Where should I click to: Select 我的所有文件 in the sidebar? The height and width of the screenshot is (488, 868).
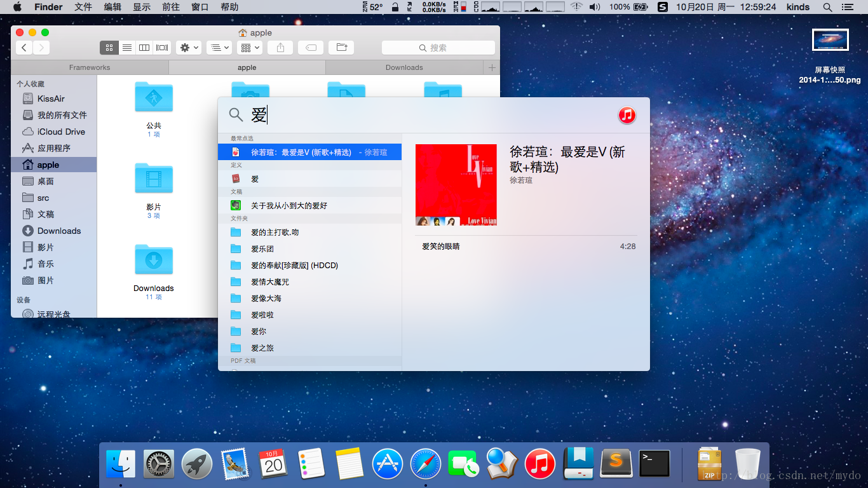click(x=54, y=115)
